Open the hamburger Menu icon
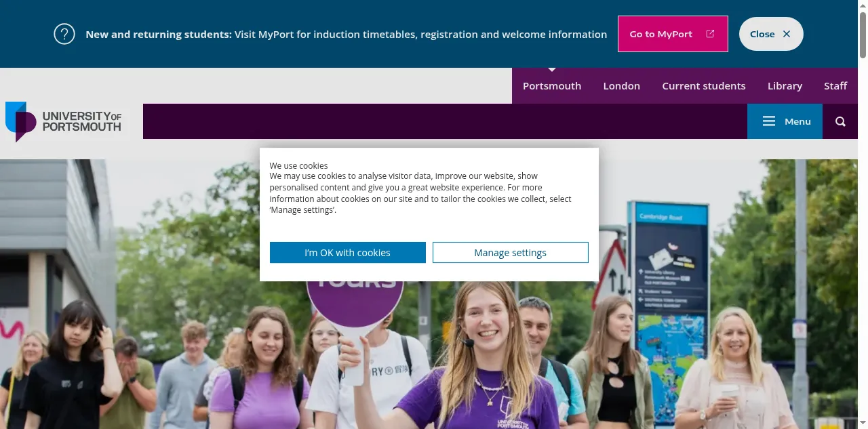The image size is (868, 429). [769, 121]
